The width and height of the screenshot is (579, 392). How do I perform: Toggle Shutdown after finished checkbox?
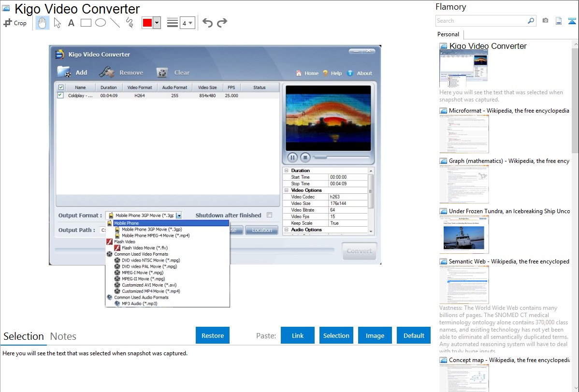[x=270, y=215]
